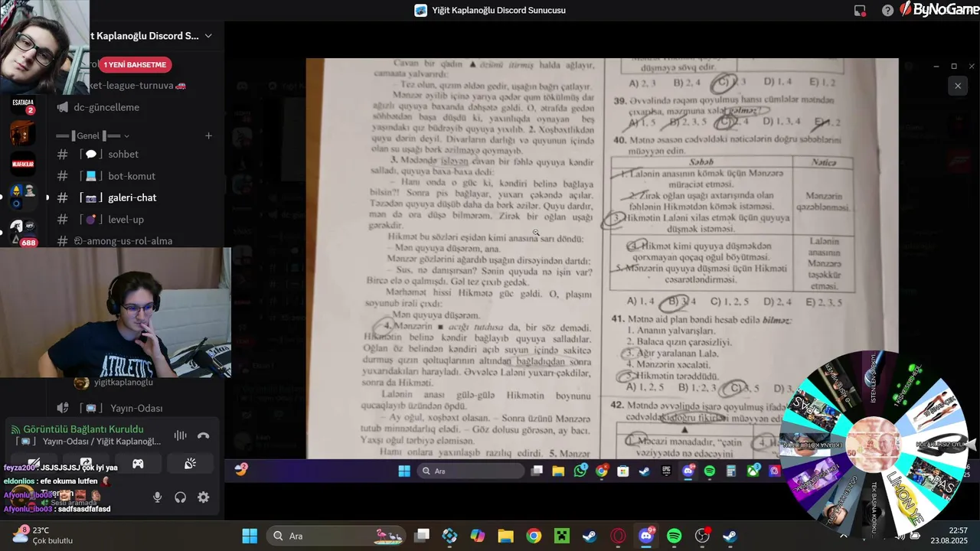The width and height of the screenshot is (980, 551).
Task: Disconnect from the voice call
Action: click(x=203, y=435)
